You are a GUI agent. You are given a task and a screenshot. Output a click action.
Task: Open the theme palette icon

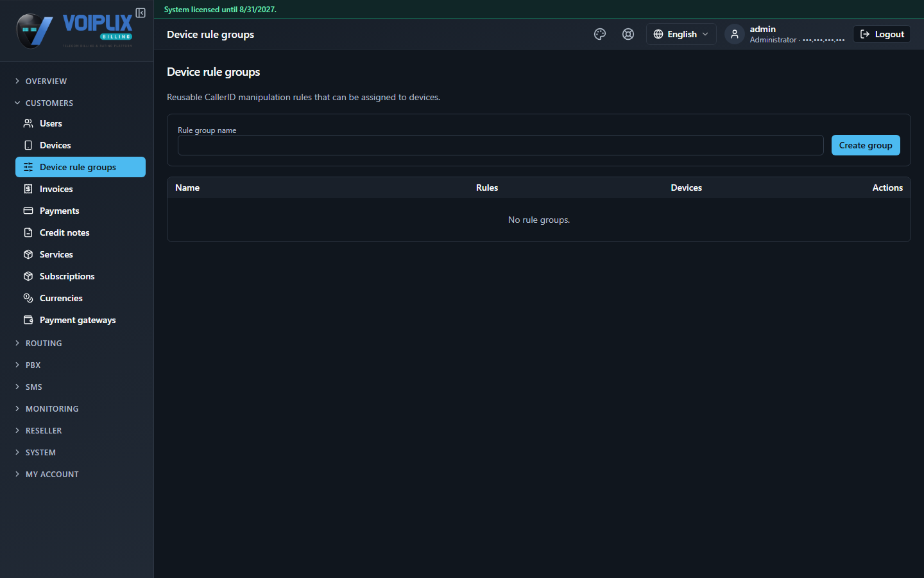click(600, 34)
